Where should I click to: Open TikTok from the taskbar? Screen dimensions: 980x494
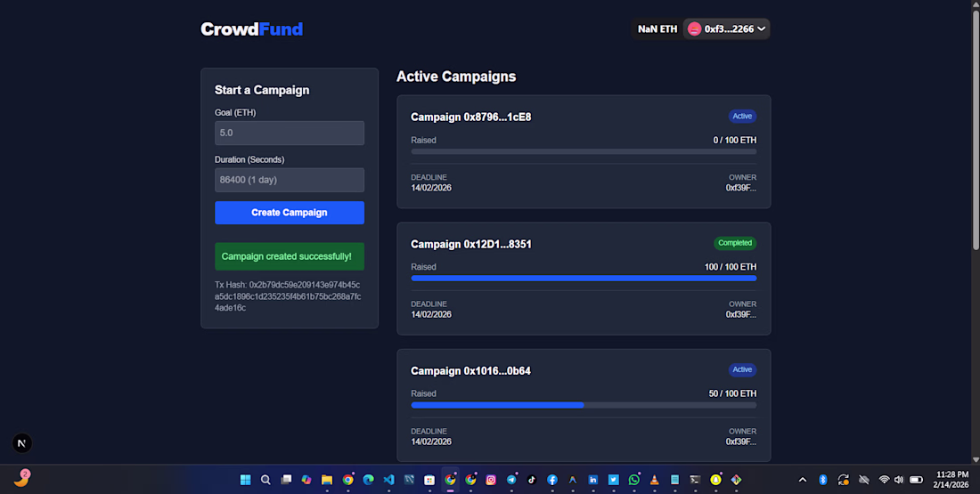click(x=532, y=480)
